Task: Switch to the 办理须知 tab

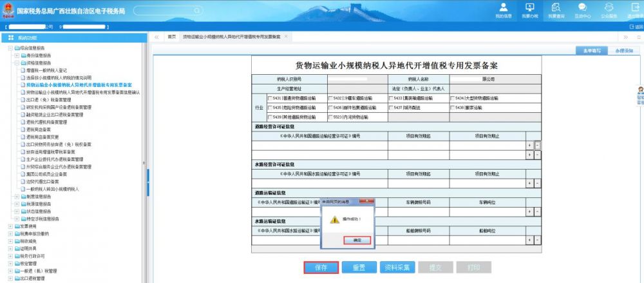Action: [623, 50]
